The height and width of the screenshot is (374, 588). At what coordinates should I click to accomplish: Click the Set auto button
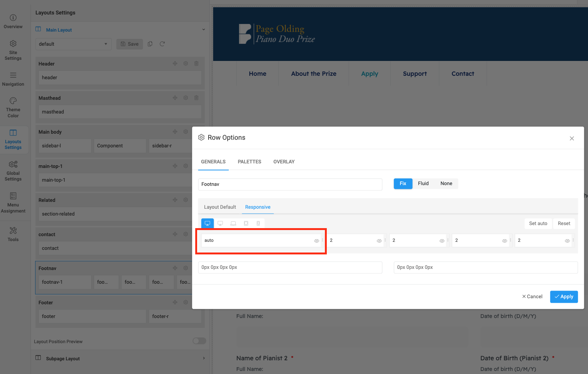538,224
